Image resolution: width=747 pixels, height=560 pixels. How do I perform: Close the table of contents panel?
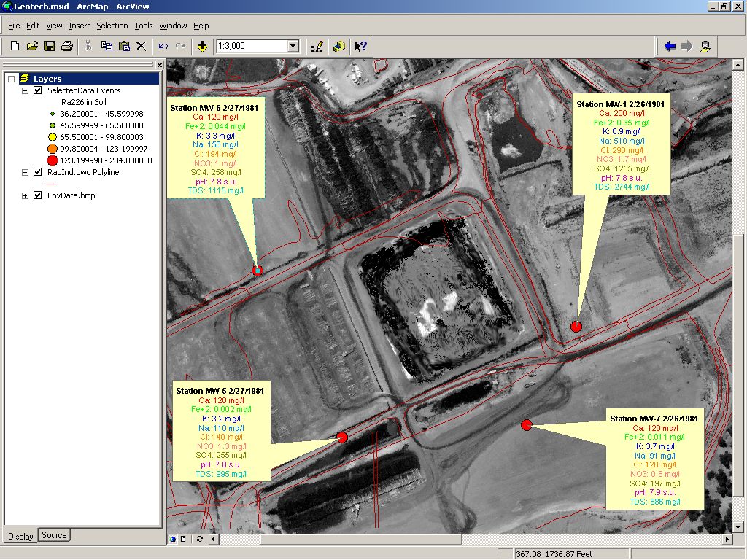[160, 65]
